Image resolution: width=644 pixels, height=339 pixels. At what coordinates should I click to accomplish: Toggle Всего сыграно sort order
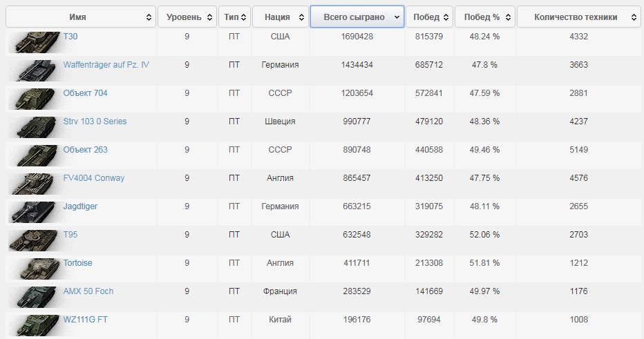[357, 17]
